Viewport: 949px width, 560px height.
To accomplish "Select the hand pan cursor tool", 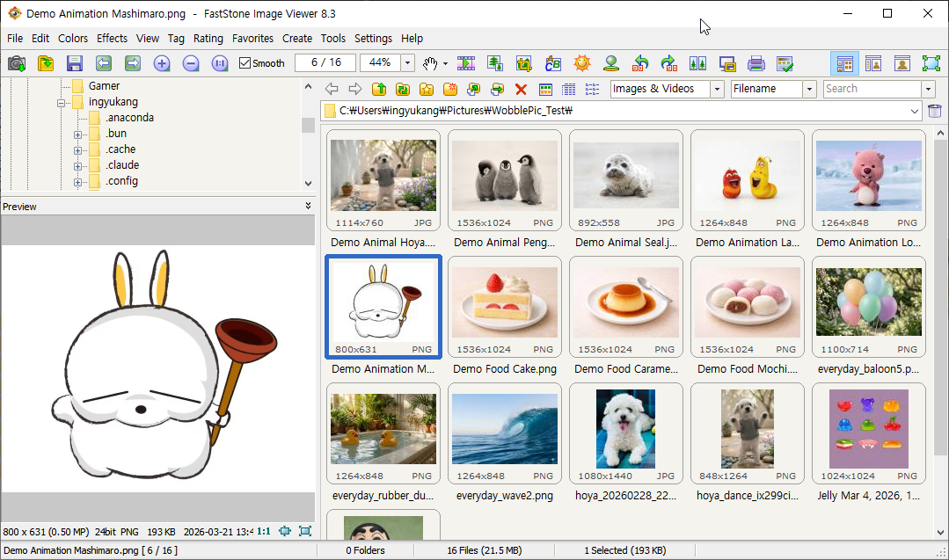I will tap(430, 63).
